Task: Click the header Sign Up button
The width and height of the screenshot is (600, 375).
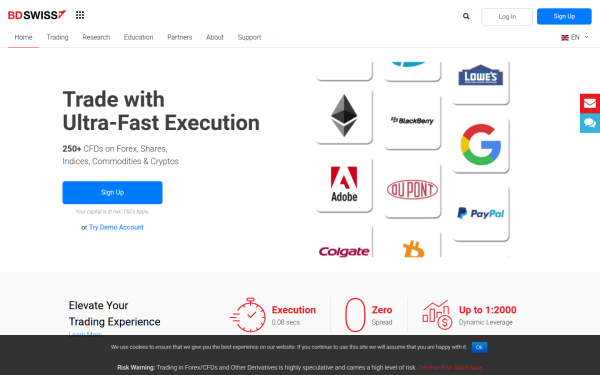Action: pyautogui.click(x=564, y=16)
